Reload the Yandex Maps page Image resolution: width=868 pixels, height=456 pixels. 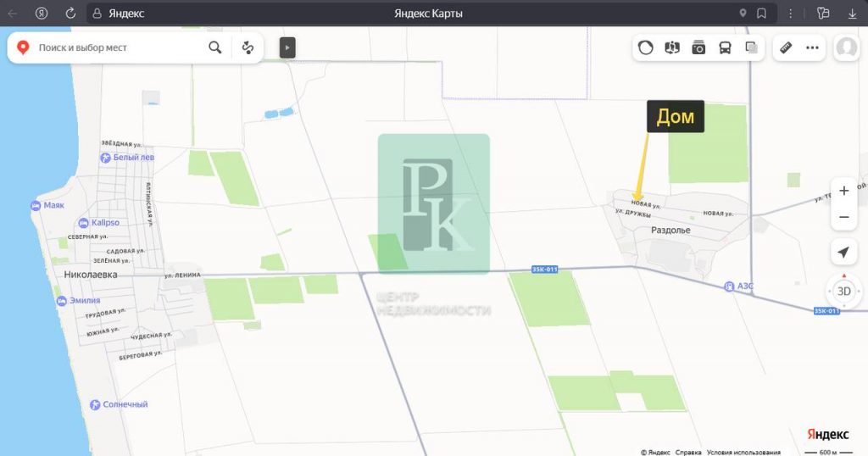coord(70,14)
